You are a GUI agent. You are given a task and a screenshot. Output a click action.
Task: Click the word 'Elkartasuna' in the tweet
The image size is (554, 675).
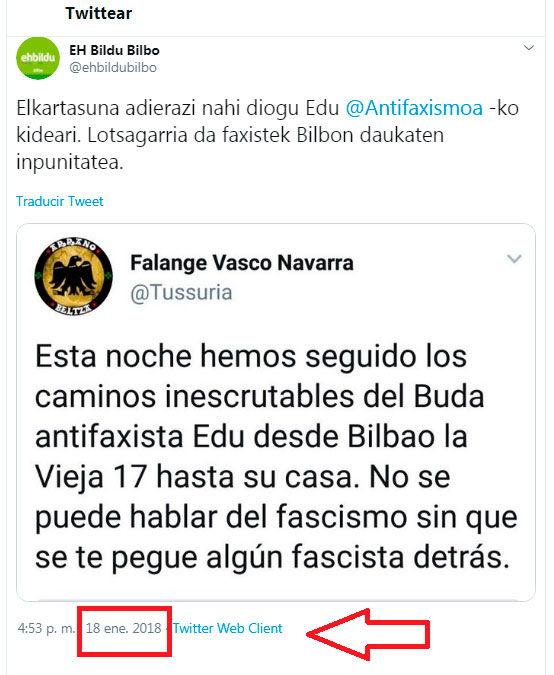coord(68,108)
